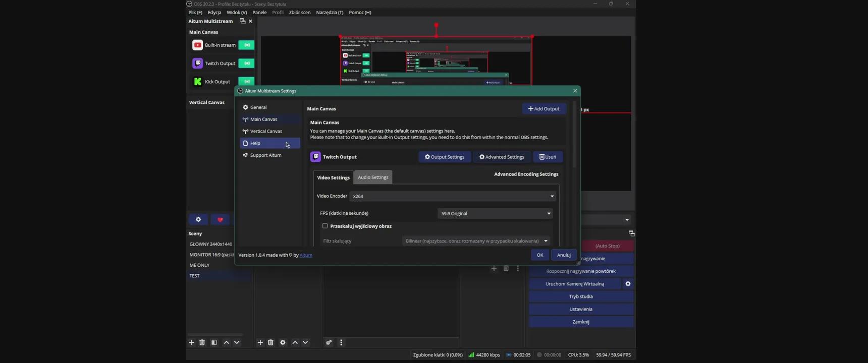Open Aitum settings gear below Vertical Canvas
The image size is (868, 363).
(x=198, y=220)
